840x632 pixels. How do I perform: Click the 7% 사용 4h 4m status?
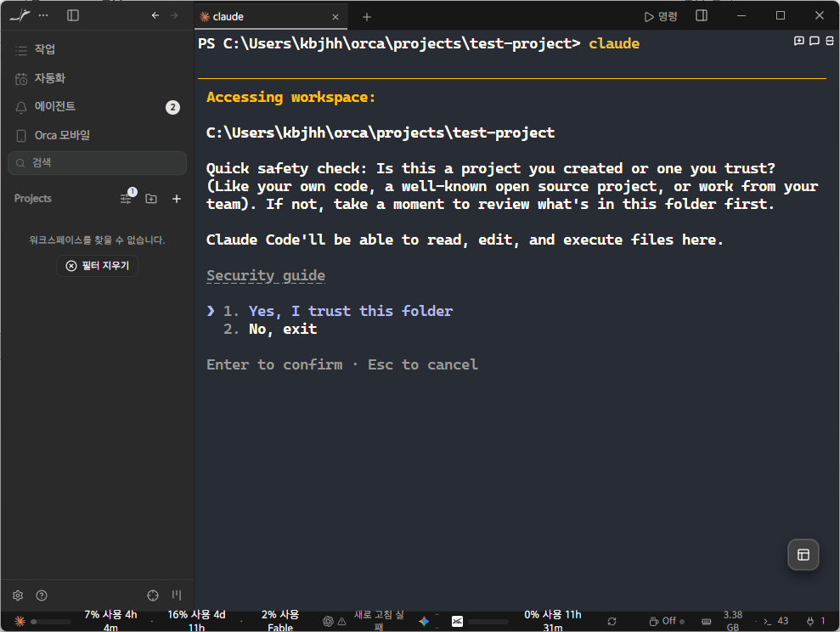pyautogui.click(x=111, y=621)
